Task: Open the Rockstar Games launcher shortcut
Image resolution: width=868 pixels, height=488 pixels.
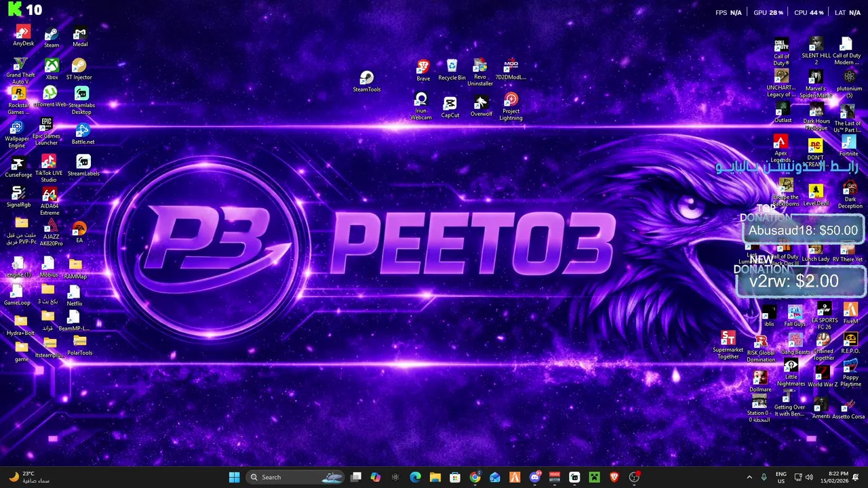Action: 19,101
